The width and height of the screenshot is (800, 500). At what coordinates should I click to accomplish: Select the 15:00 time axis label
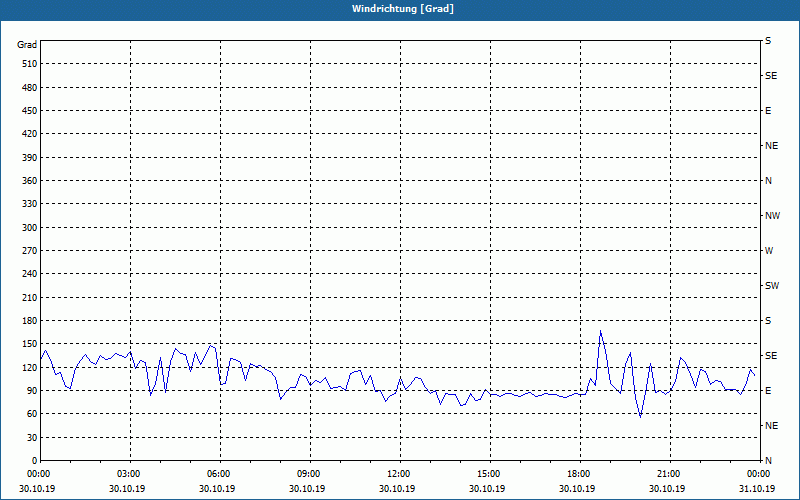(x=490, y=474)
